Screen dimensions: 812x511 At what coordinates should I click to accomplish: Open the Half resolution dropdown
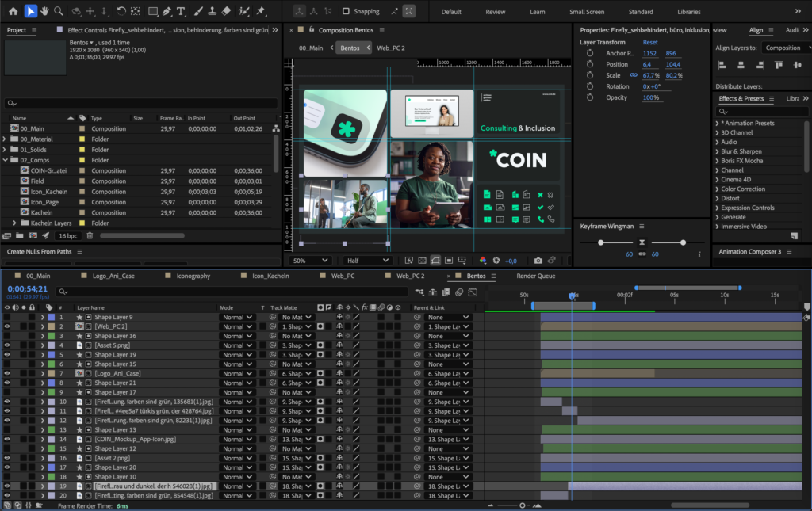click(x=367, y=261)
